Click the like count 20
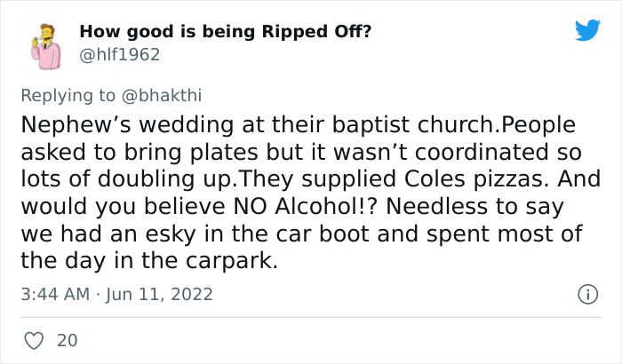622x364 pixels. coord(67,340)
